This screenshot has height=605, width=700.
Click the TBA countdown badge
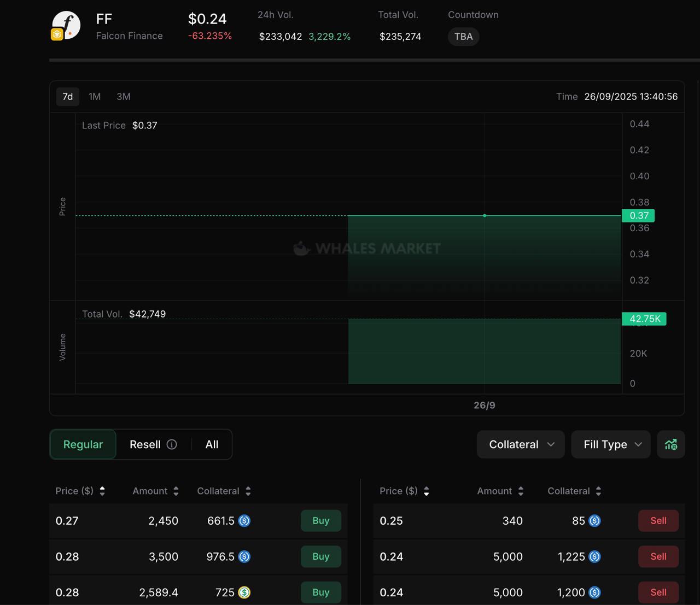click(x=464, y=37)
